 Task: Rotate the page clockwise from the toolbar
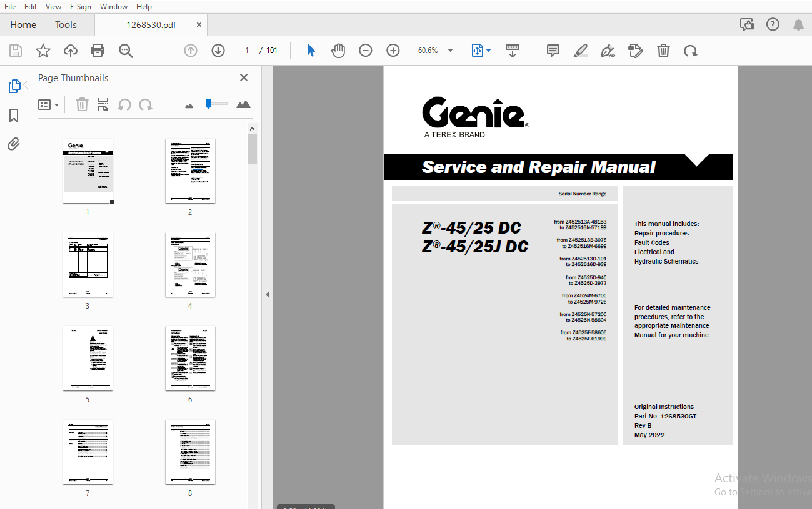(x=691, y=51)
